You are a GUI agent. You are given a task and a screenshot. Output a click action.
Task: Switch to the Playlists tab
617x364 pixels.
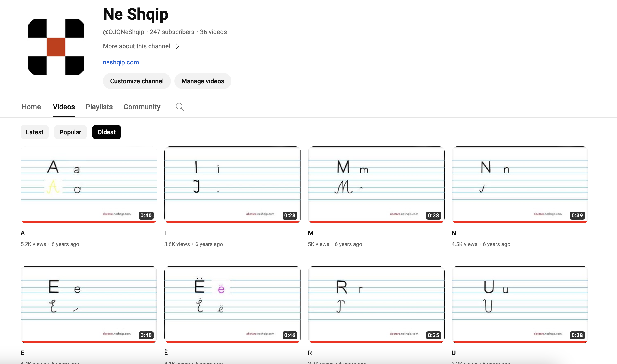99,107
